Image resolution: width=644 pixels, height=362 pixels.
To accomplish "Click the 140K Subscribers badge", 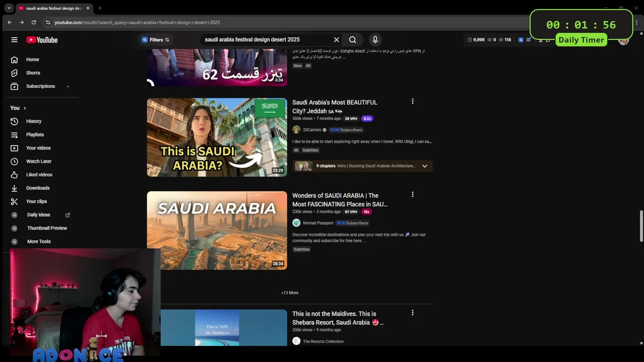I will (x=346, y=130).
